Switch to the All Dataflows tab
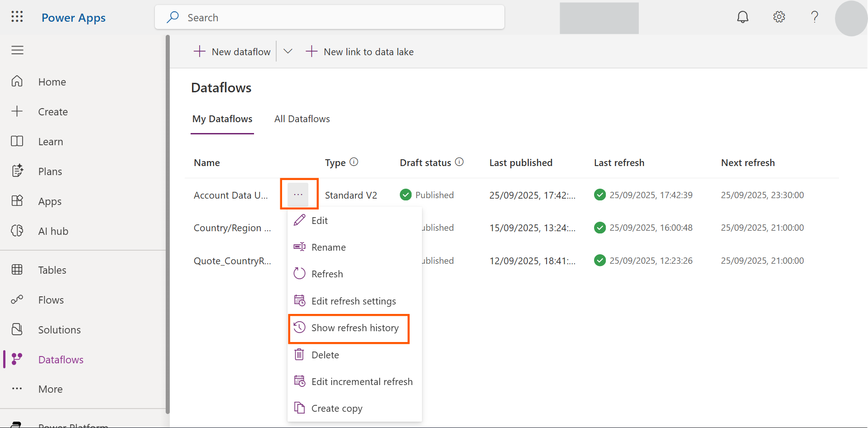Viewport: 868px width, 428px height. (302, 119)
